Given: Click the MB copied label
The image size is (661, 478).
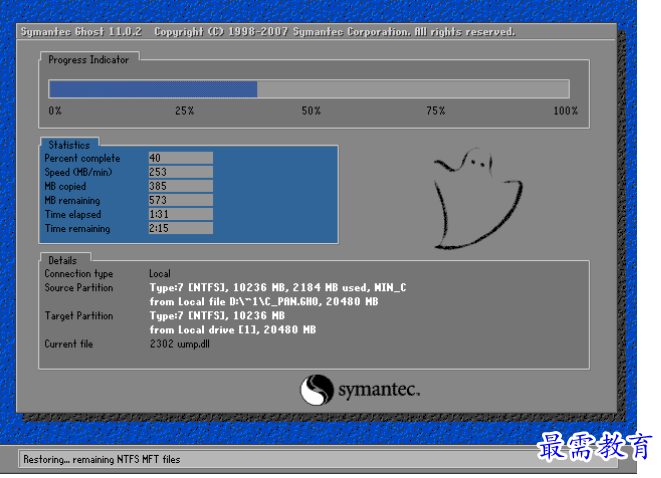Looking at the screenshot, I should (x=65, y=186).
